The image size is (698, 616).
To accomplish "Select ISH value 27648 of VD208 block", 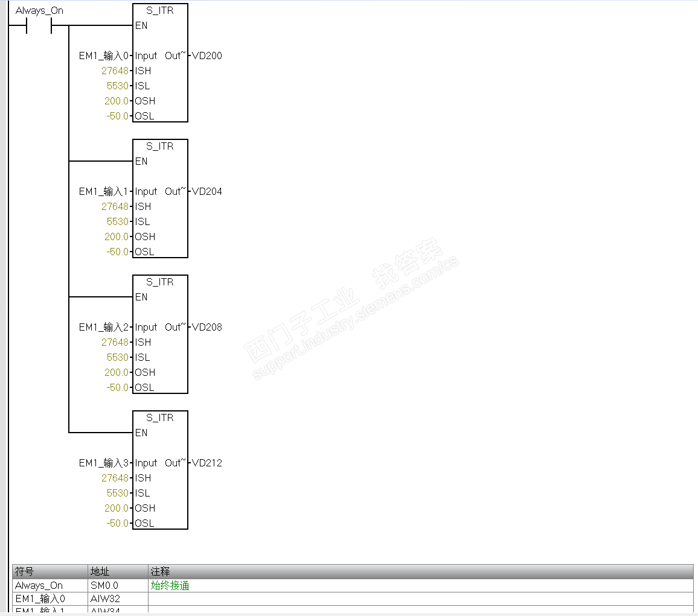I will pyautogui.click(x=115, y=342).
